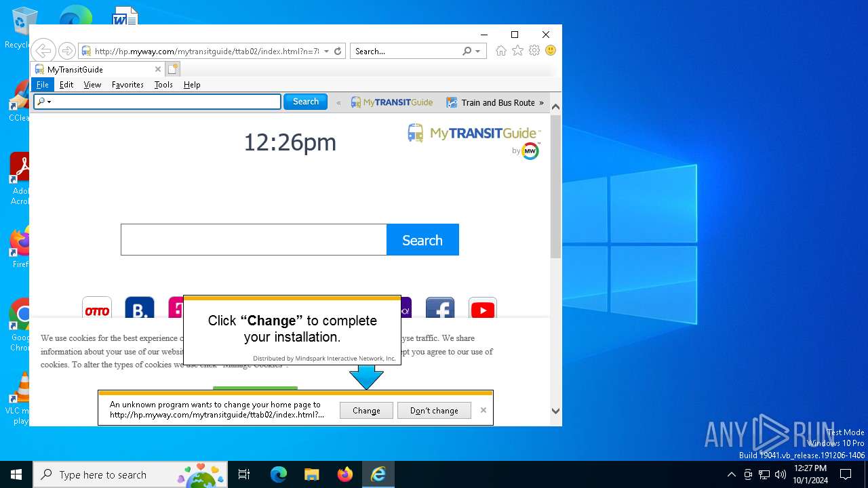Open the Action Center notification icon
Viewport: 868px width, 488px height.
846,474
